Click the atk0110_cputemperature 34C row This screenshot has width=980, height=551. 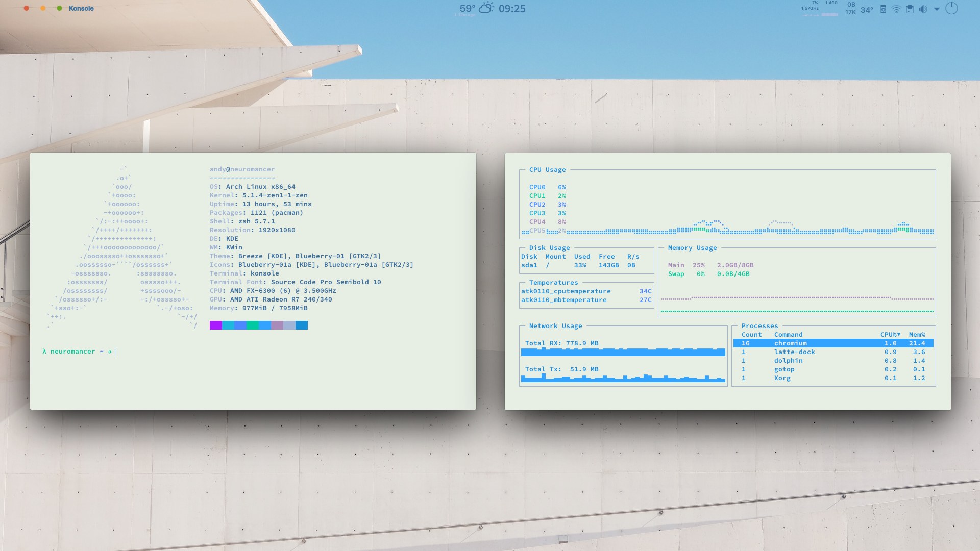point(586,291)
